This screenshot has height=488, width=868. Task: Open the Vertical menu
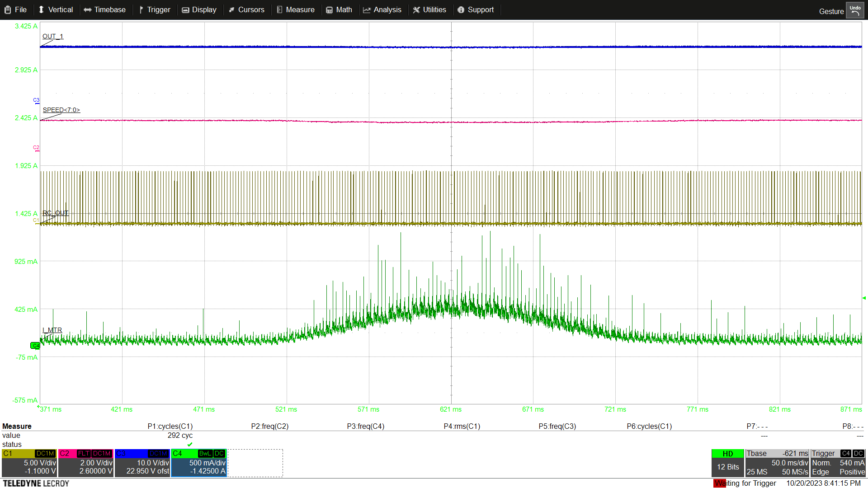[x=56, y=9]
